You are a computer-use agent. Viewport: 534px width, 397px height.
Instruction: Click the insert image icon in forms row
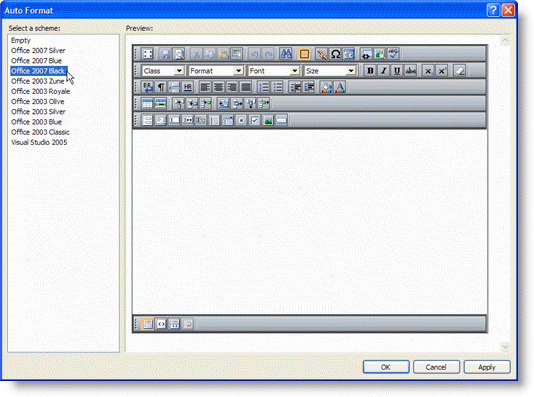tap(268, 120)
